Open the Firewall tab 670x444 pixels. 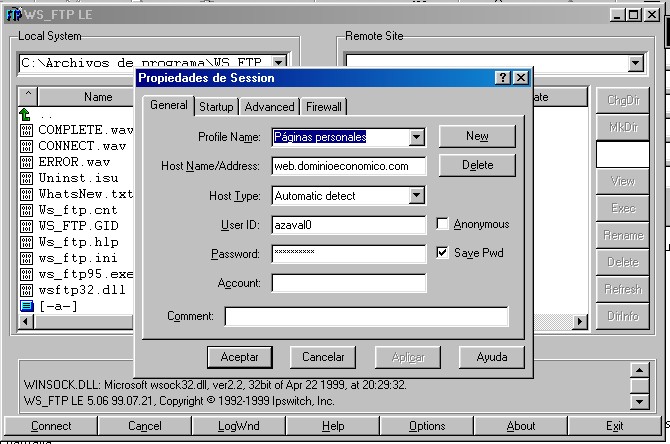[323, 107]
